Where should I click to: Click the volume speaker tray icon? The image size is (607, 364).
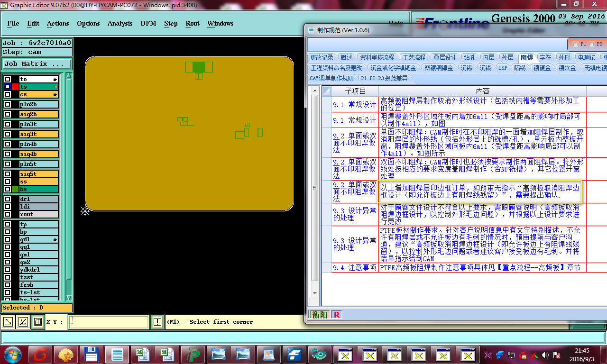tap(545, 355)
